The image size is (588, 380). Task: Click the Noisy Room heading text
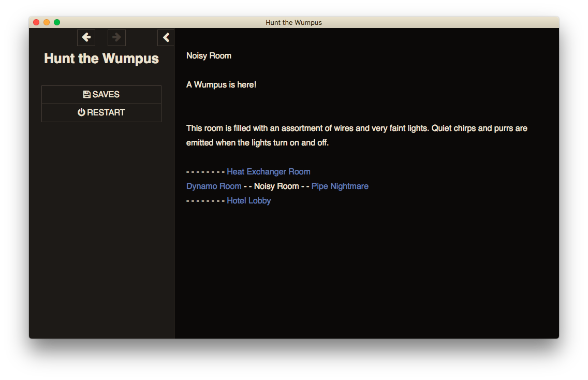pos(209,56)
